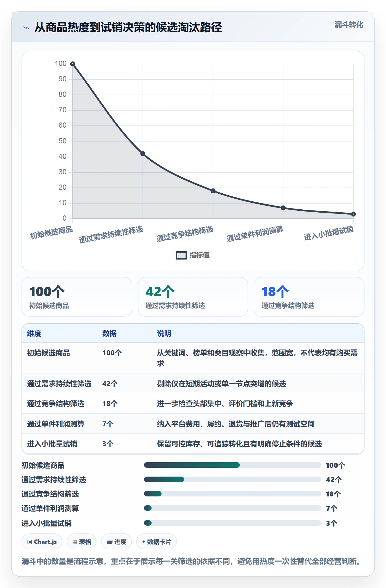386x588 pixels.
Task: Click the footer note starting 漏斗中的数量
Action: point(191,561)
